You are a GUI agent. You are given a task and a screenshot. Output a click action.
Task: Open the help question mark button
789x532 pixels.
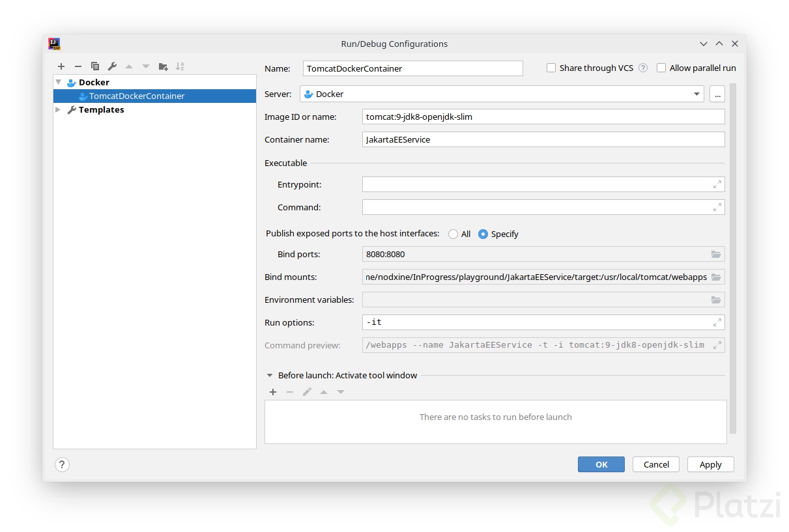[62, 464]
